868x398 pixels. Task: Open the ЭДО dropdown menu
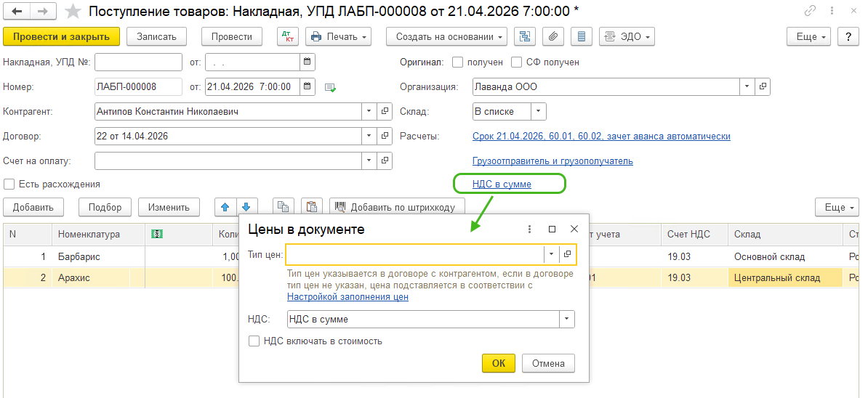pos(627,36)
